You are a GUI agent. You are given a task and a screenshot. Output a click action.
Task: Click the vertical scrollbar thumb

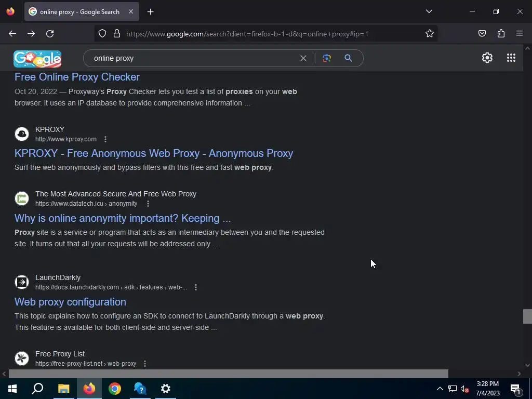click(527, 316)
